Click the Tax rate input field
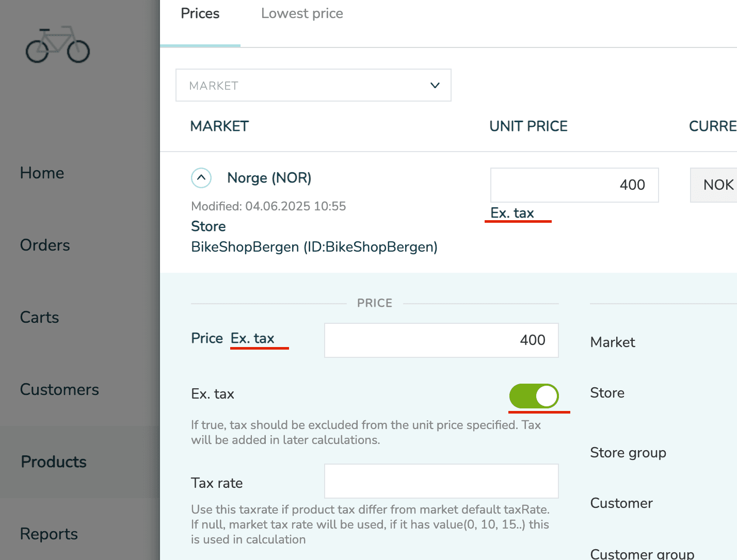 click(441, 481)
